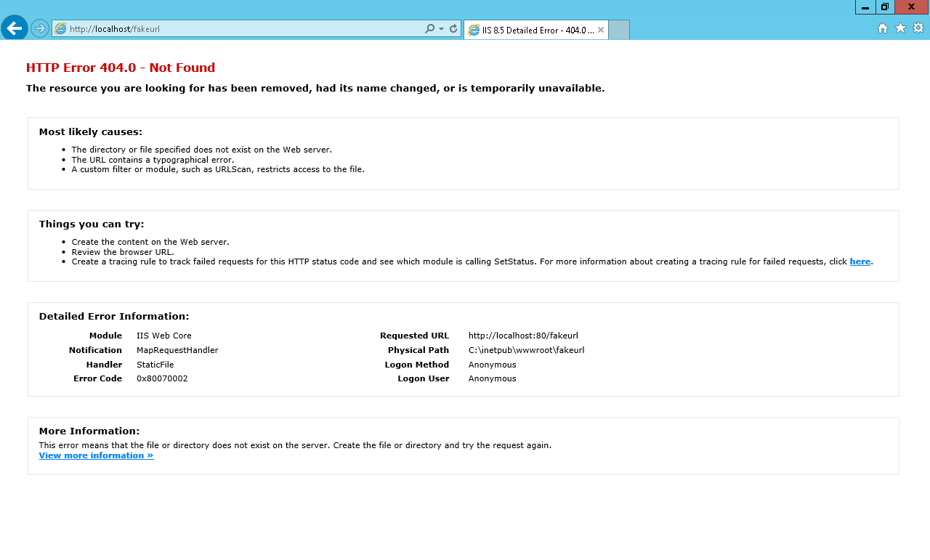Restore down the browser window
The height and width of the screenshot is (560, 930).
point(885,7)
